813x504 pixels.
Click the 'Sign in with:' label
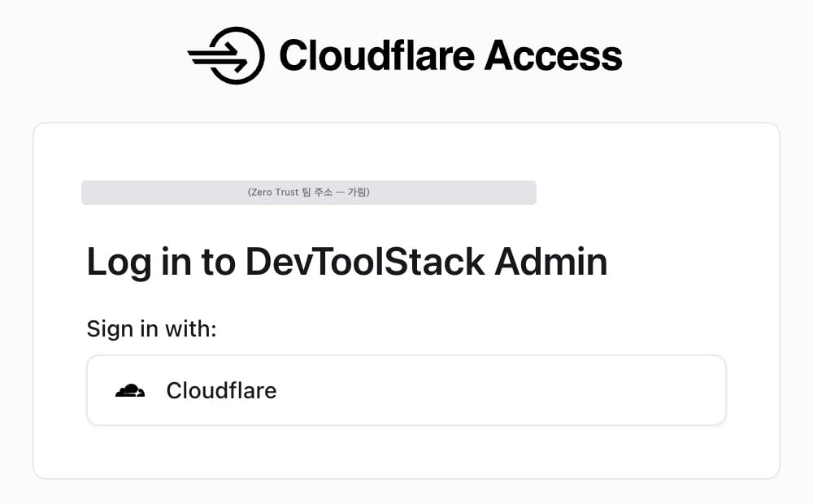(151, 328)
